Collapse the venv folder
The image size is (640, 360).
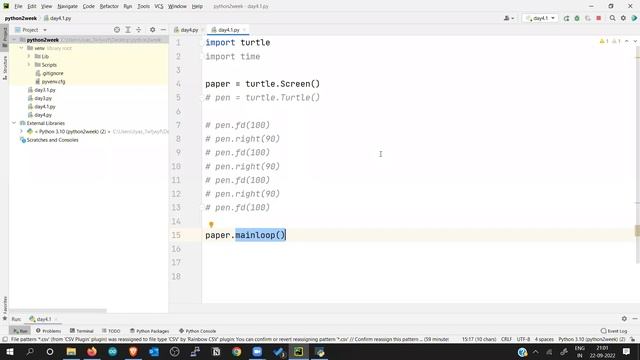click(22, 48)
